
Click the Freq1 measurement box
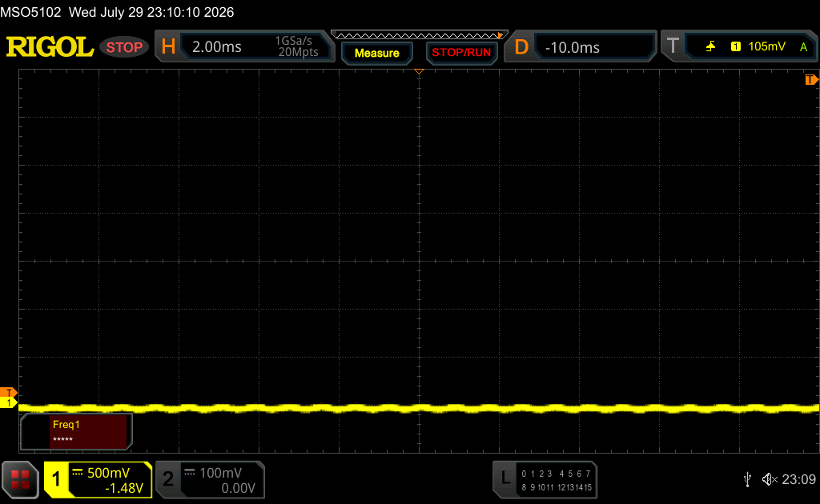(76, 431)
